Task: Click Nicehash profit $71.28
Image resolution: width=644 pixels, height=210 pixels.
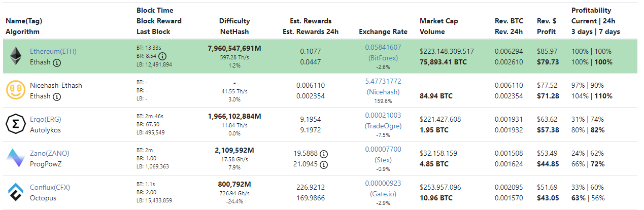Action: [x=548, y=96]
